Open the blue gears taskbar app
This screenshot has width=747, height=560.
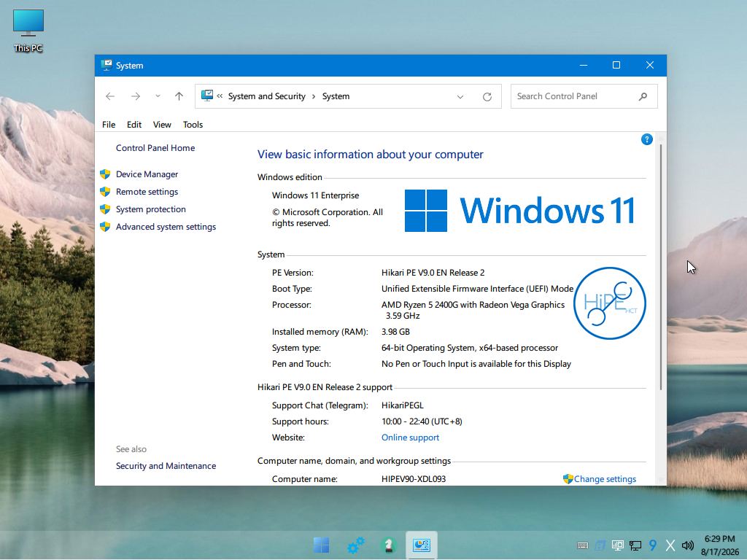coord(355,545)
